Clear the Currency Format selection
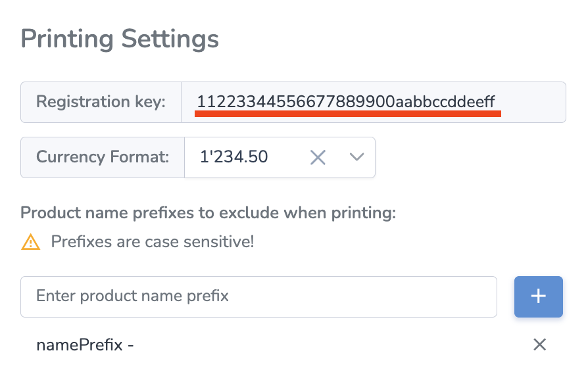The image size is (588, 380). click(318, 157)
